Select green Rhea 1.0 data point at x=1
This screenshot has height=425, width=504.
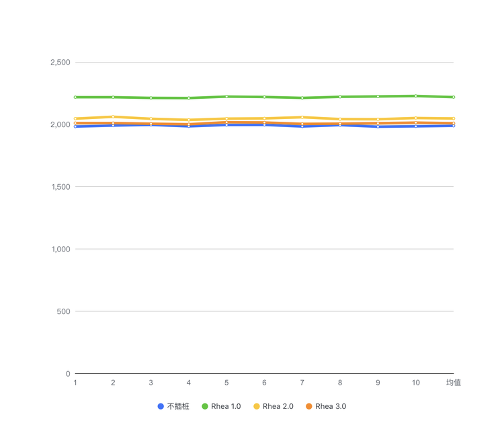click(x=75, y=97)
